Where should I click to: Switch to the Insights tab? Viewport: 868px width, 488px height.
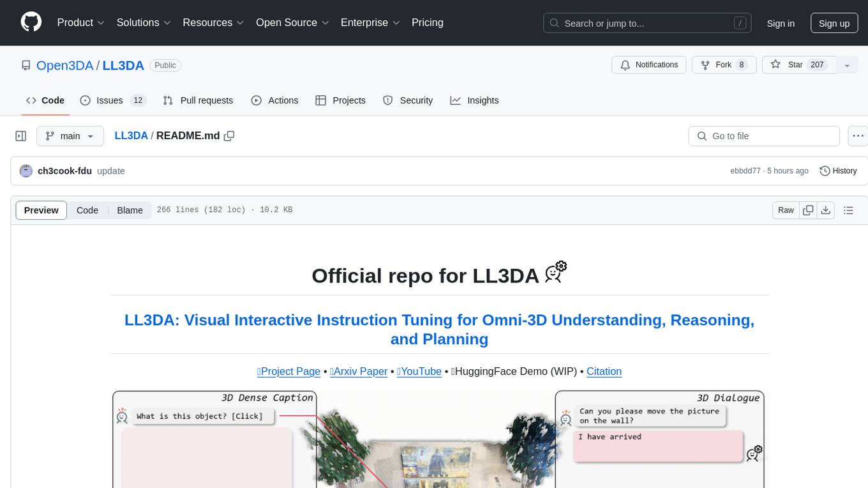click(x=474, y=100)
